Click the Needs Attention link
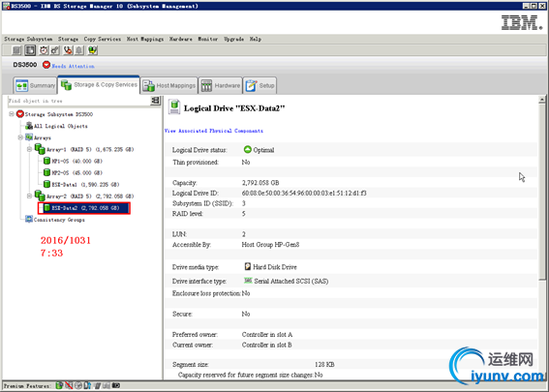 tap(74, 66)
